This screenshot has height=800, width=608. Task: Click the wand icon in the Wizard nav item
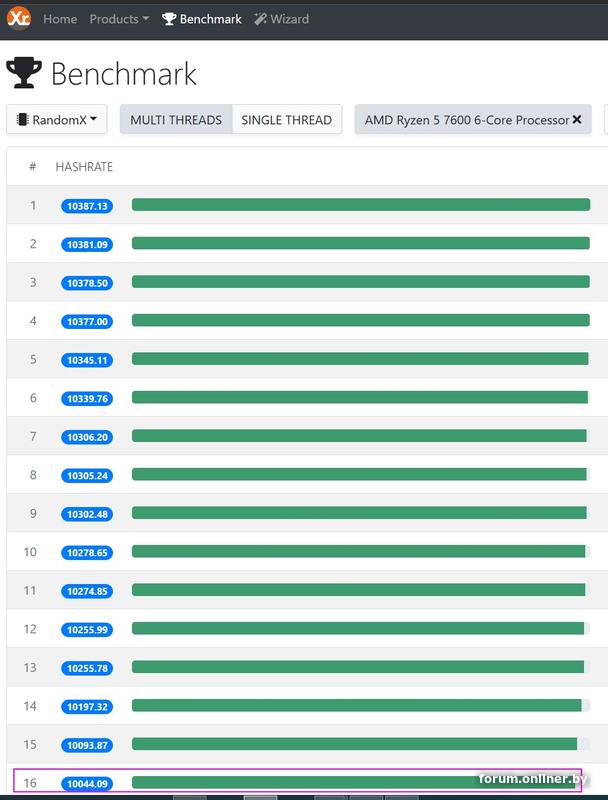[260, 19]
